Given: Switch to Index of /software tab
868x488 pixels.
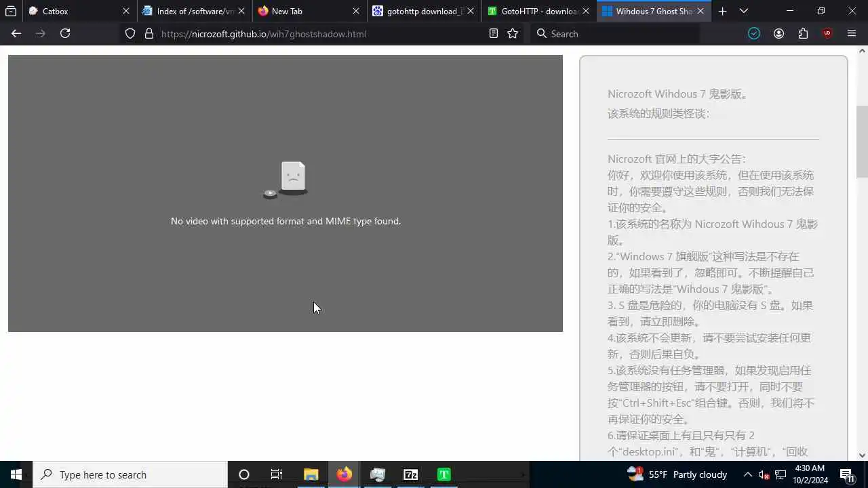Looking at the screenshot, I should [195, 11].
